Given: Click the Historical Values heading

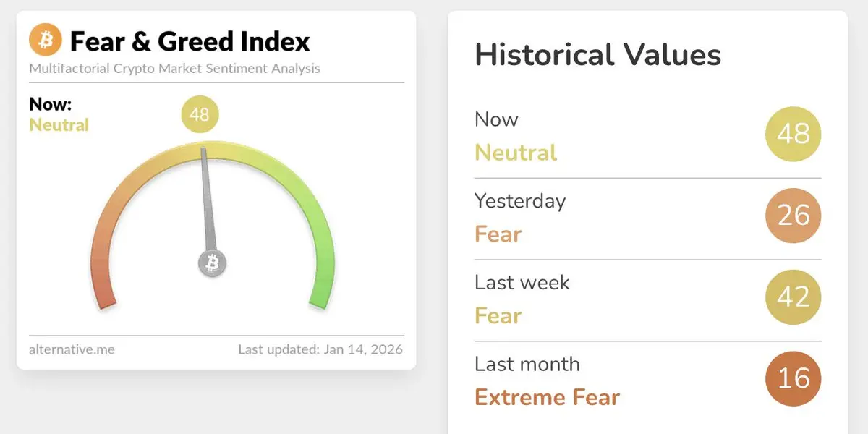Looking at the screenshot, I should [597, 55].
